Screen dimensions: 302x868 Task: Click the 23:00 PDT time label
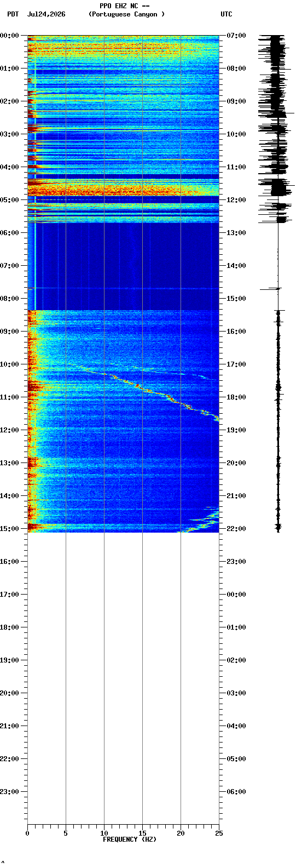click(10, 792)
